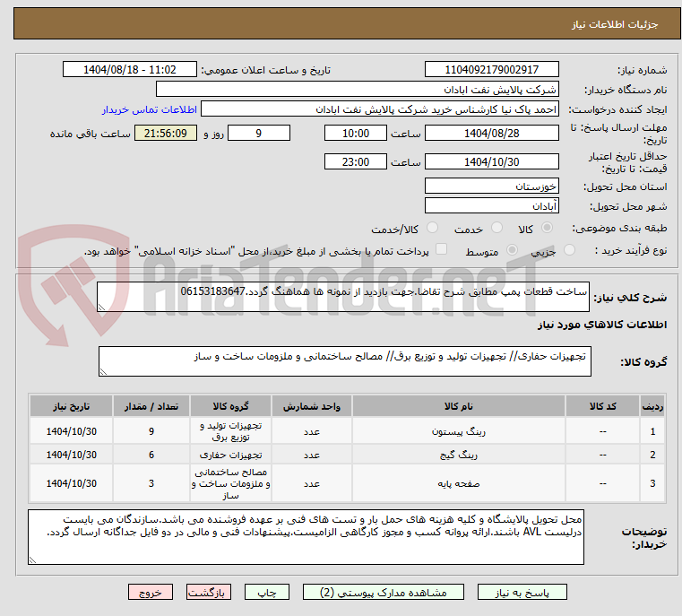This screenshot has height=616, width=682.
Task: Click the گروه کالا text area
Action: pyautogui.click(x=345, y=361)
